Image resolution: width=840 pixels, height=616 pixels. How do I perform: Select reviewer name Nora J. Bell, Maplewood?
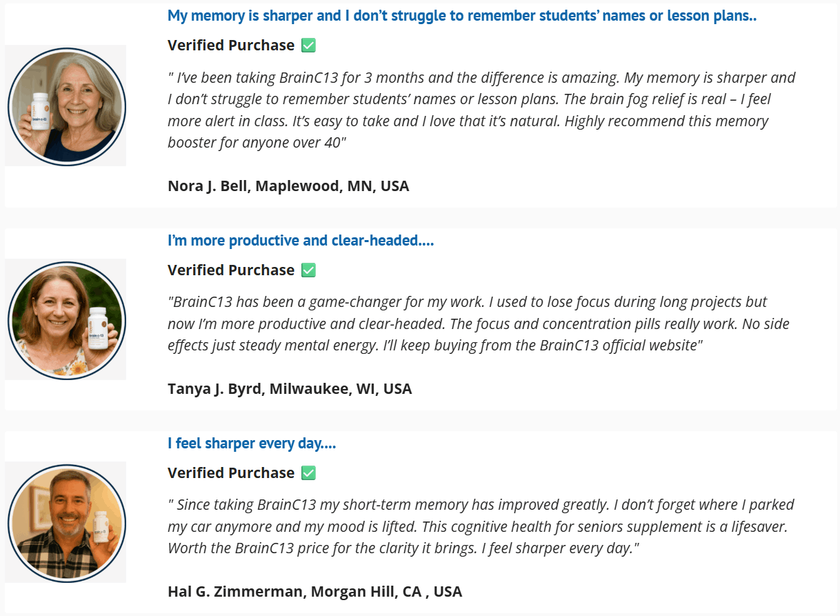[x=288, y=186]
